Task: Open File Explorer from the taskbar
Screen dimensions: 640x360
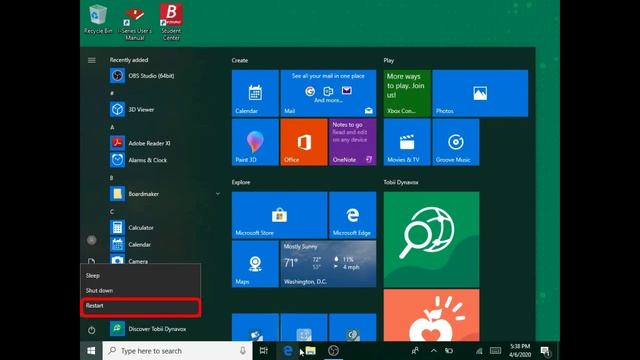Action: (311, 351)
